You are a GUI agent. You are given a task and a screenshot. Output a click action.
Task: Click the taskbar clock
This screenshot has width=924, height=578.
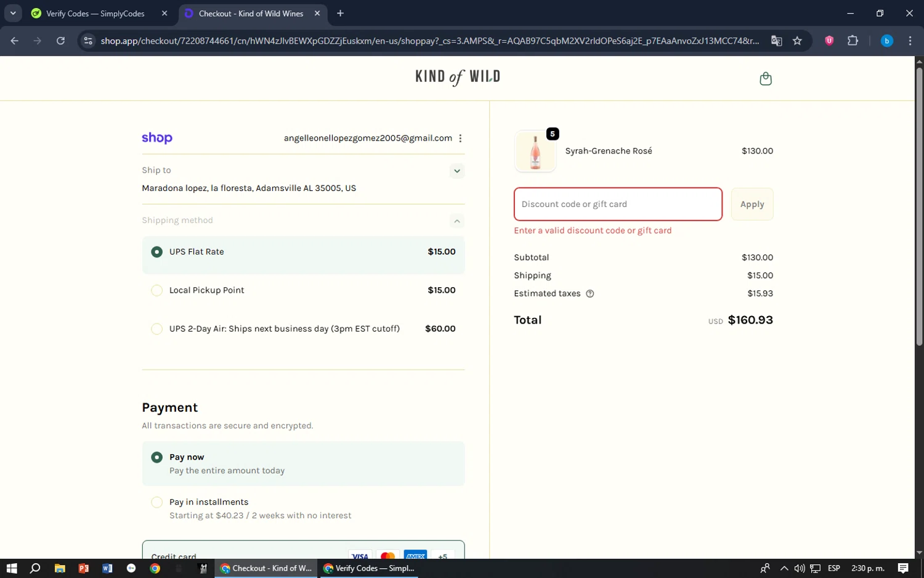(x=867, y=568)
